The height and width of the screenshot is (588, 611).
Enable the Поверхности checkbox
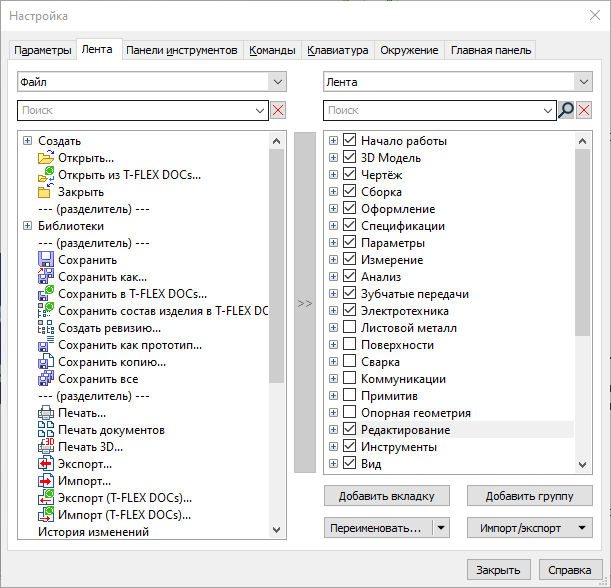tap(350, 344)
